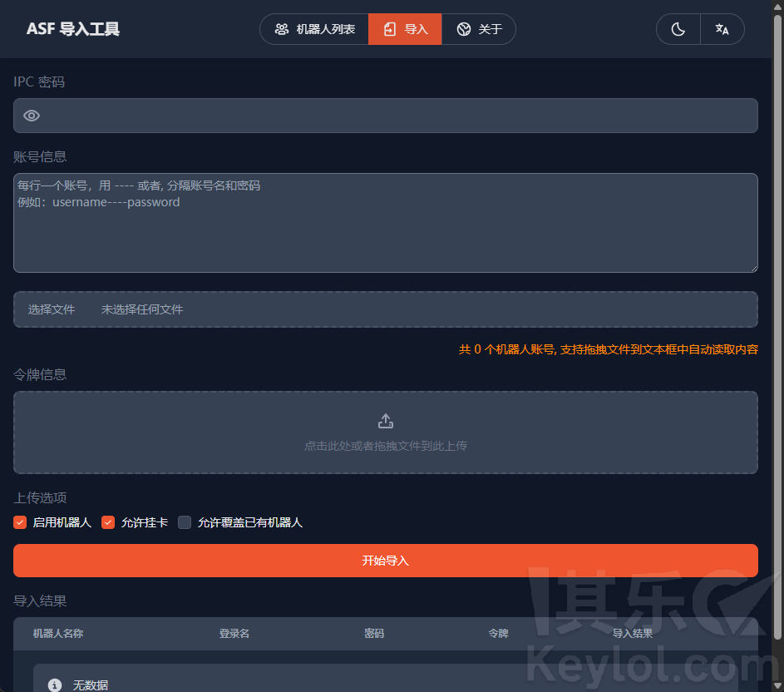Viewport: 784px width, 692px height.
Task: Click the page vertical scrollbar
Action: tap(777, 333)
